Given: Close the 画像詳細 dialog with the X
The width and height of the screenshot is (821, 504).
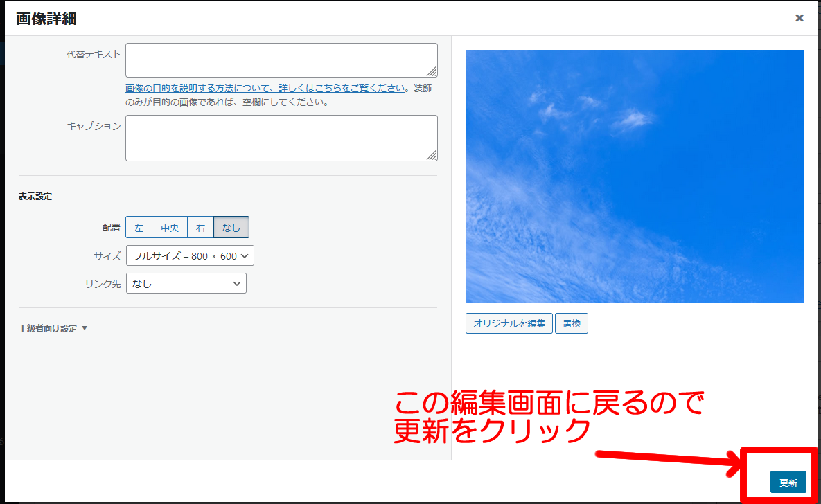Looking at the screenshot, I should pyautogui.click(x=799, y=18).
